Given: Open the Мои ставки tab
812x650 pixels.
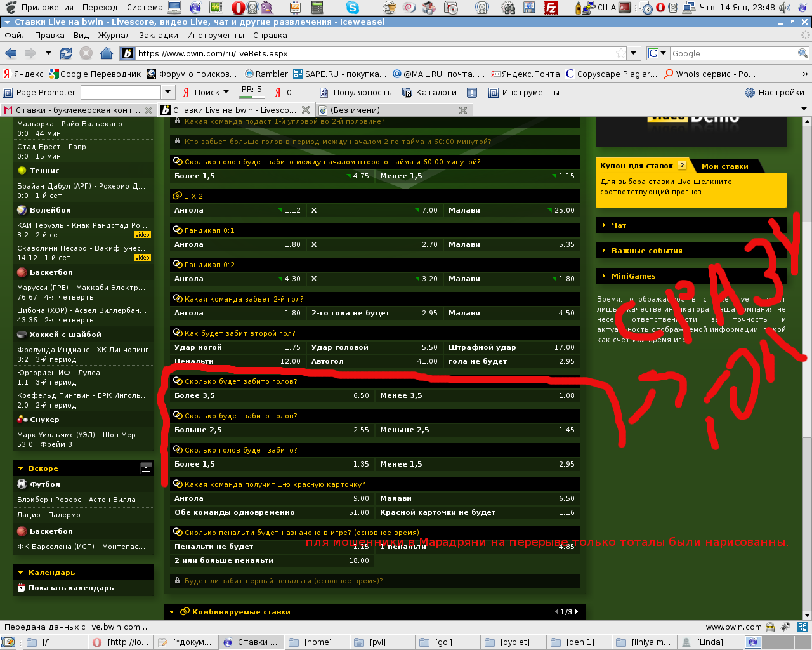Looking at the screenshot, I should [x=725, y=166].
